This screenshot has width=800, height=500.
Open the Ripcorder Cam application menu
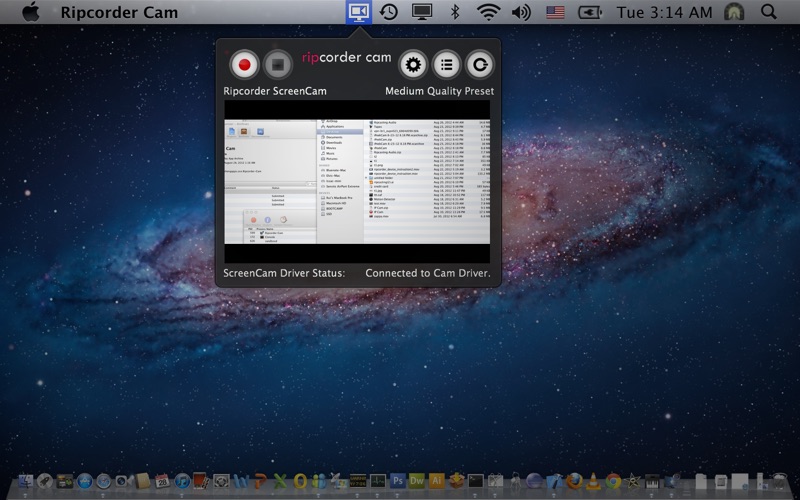(x=119, y=12)
